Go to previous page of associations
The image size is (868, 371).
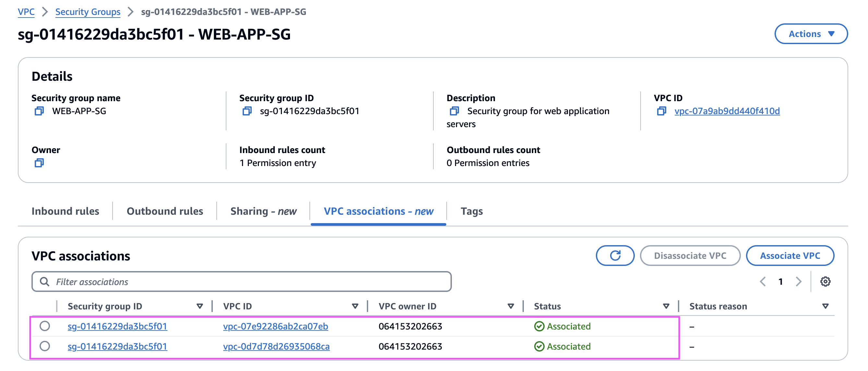(x=763, y=281)
